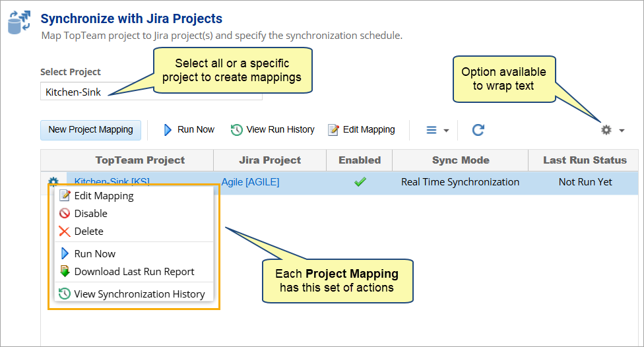Click the green Enabled checkmark

click(x=360, y=182)
